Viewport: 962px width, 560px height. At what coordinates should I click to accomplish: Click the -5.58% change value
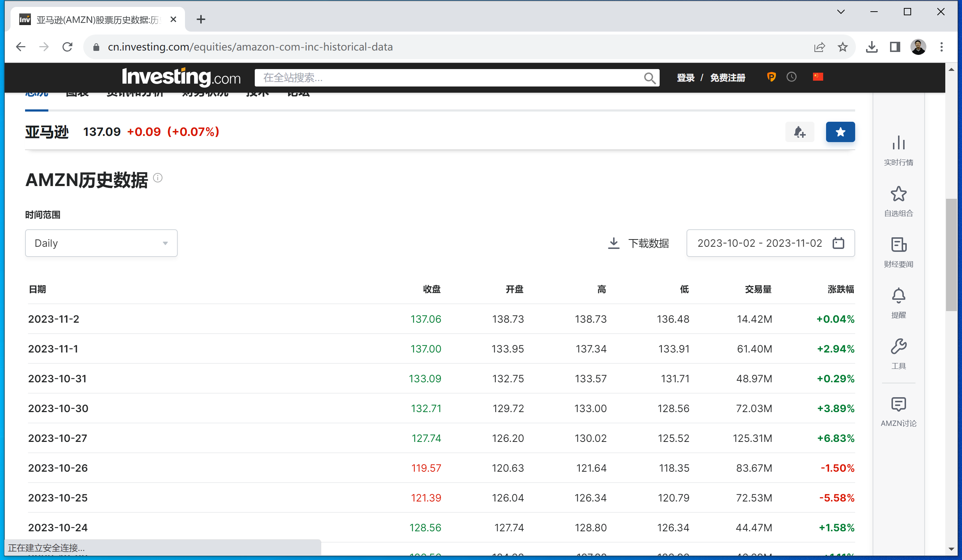[837, 497]
